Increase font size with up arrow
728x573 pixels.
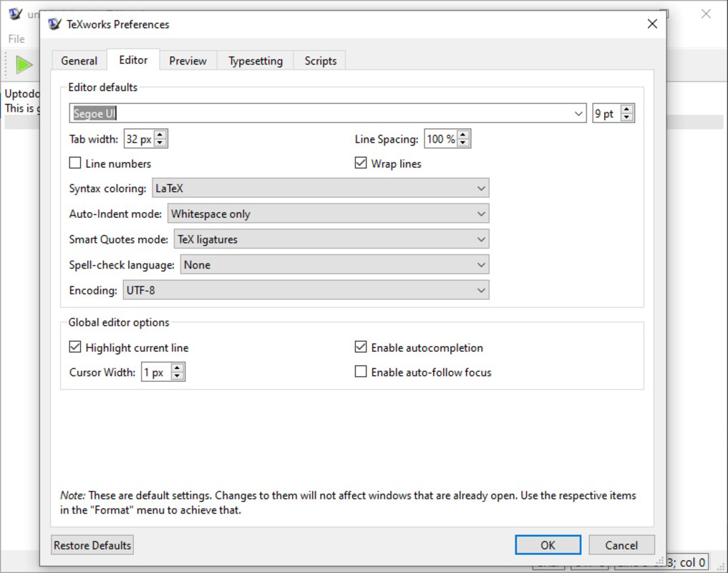tap(627, 109)
